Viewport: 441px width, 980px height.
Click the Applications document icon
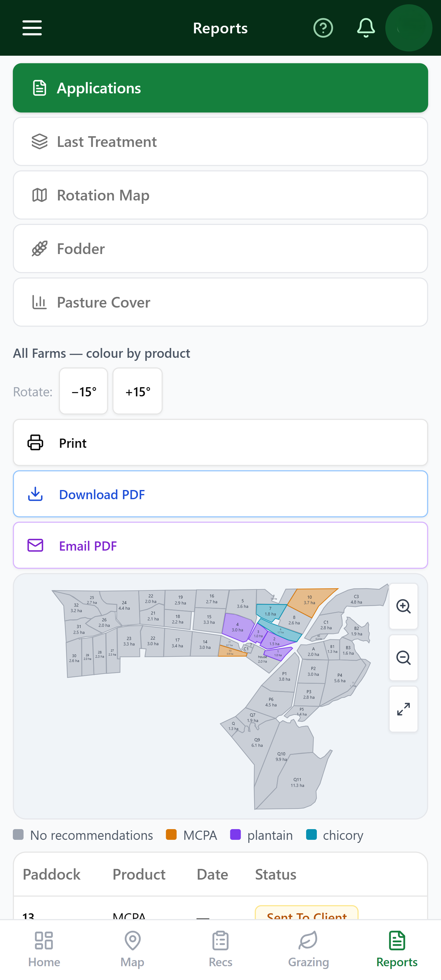(x=39, y=88)
